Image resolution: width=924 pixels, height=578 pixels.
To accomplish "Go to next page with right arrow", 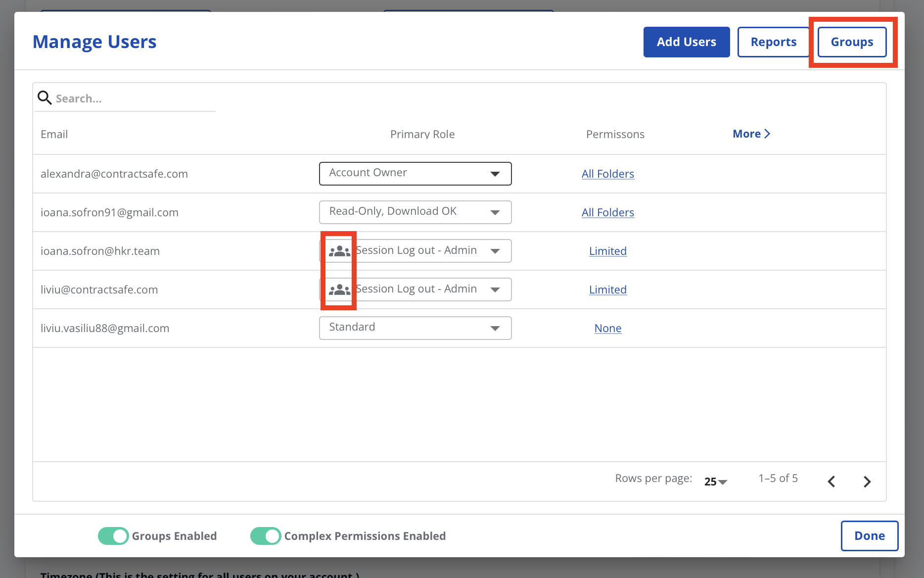I will coord(867,481).
